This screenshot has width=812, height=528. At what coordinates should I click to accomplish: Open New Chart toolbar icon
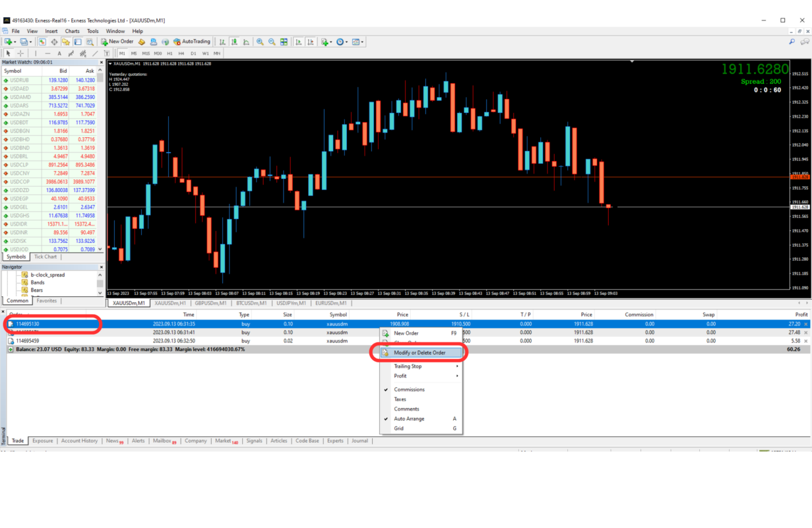8,42
